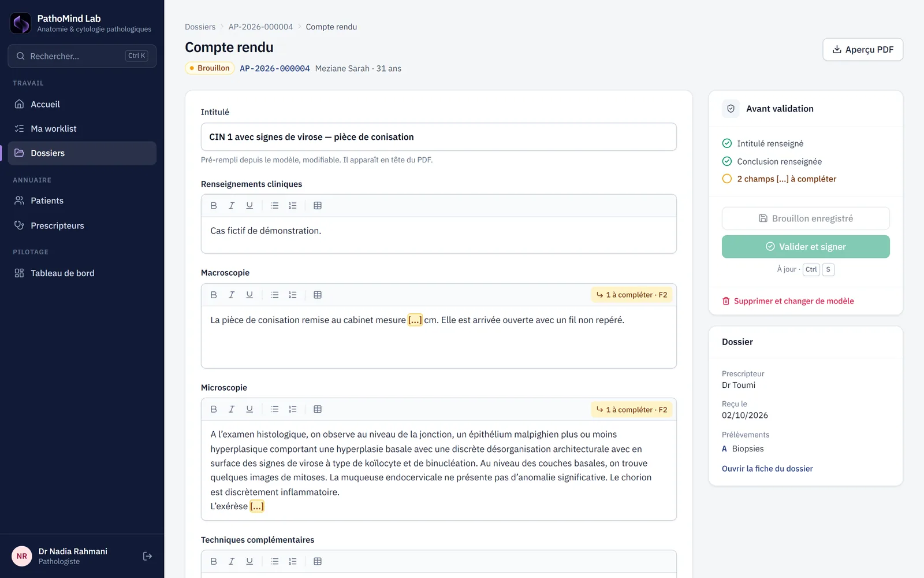The width and height of the screenshot is (924, 578).
Task: Click 'Dr Toumi' prescripteur value
Action: click(739, 386)
